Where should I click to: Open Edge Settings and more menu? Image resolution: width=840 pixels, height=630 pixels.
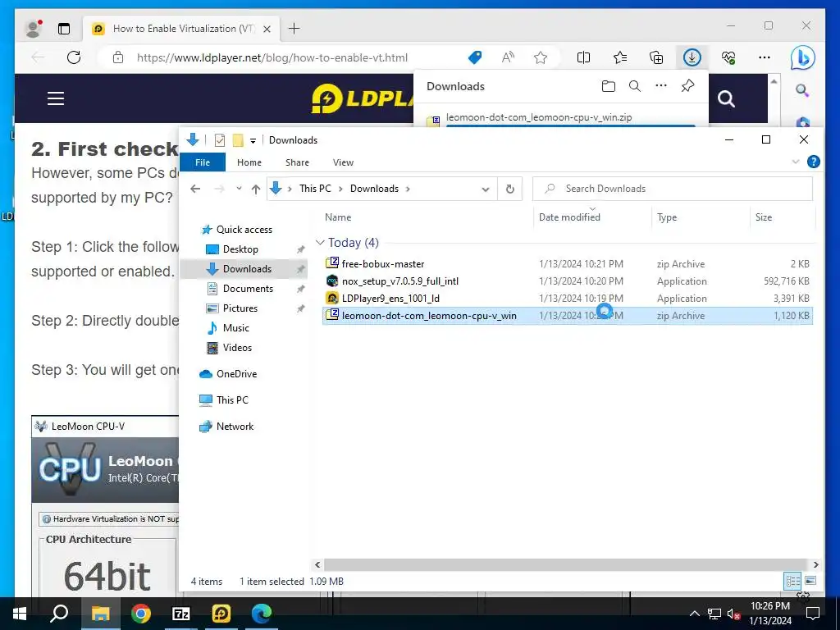click(765, 57)
